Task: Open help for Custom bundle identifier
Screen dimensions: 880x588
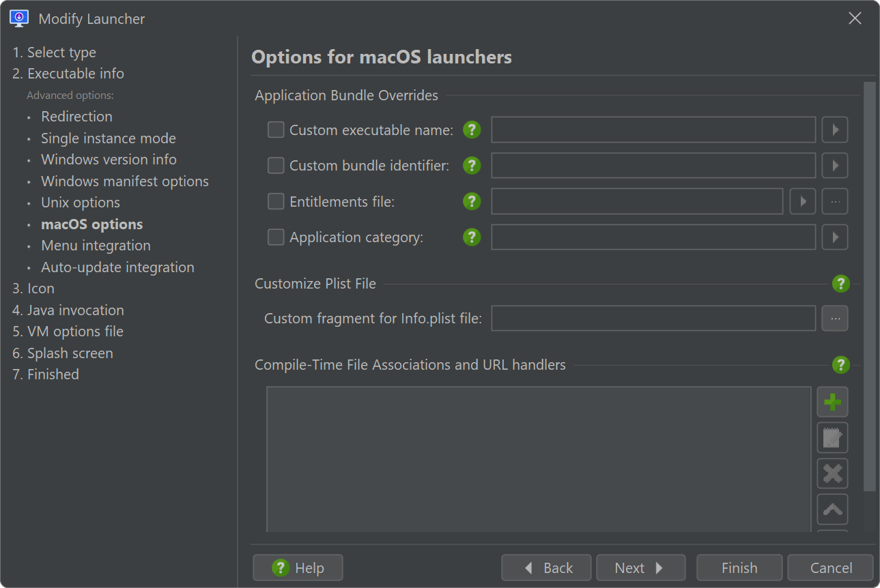Action: 472,165
